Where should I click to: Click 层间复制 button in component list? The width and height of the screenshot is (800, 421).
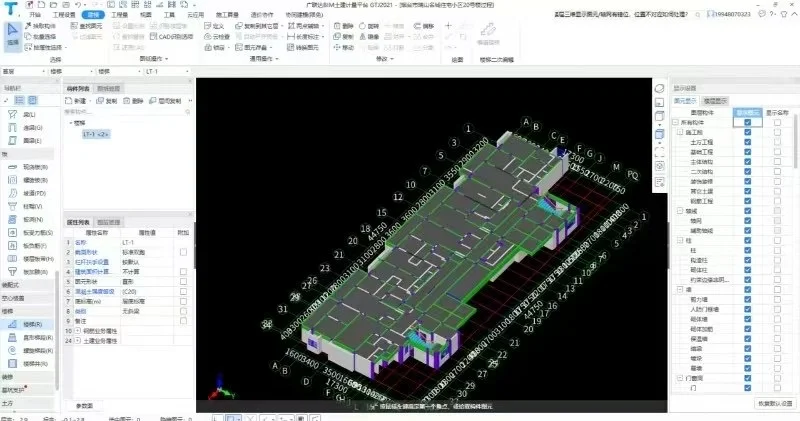point(165,101)
